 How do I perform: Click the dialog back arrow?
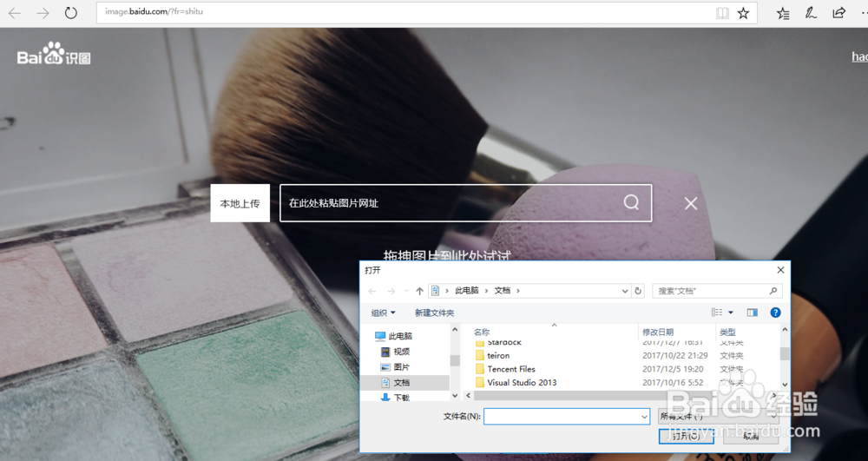pos(372,291)
